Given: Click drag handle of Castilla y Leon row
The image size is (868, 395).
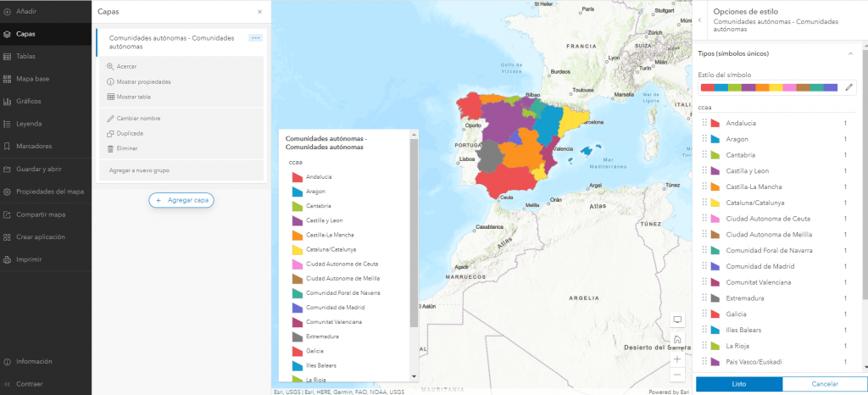Looking at the screenshot, I should point(704,171).
